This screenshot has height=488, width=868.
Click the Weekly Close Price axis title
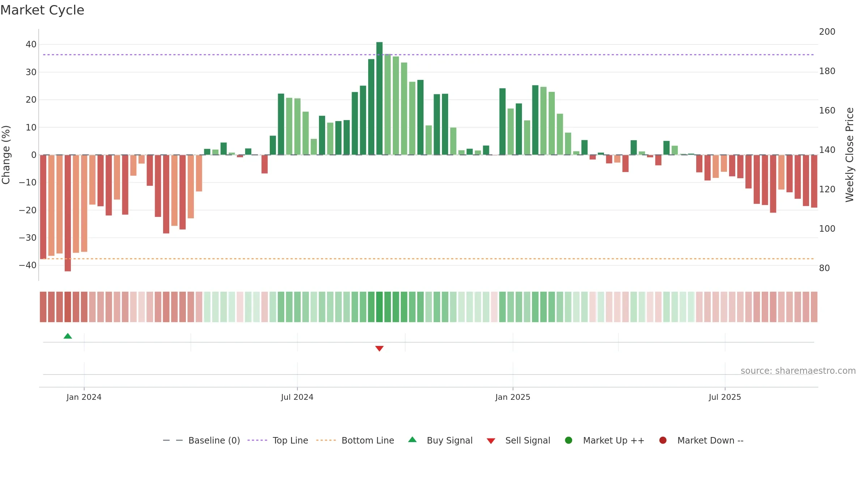click(850, 155)
